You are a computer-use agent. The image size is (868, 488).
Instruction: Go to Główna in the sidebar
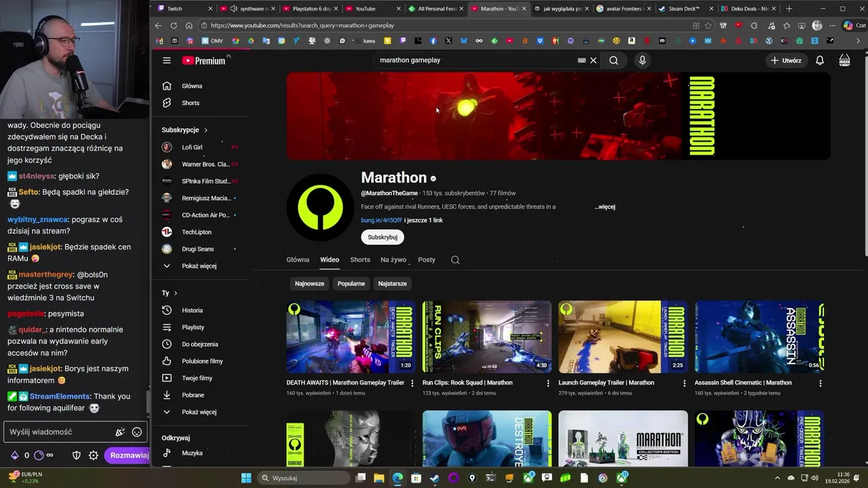(192, 86)
